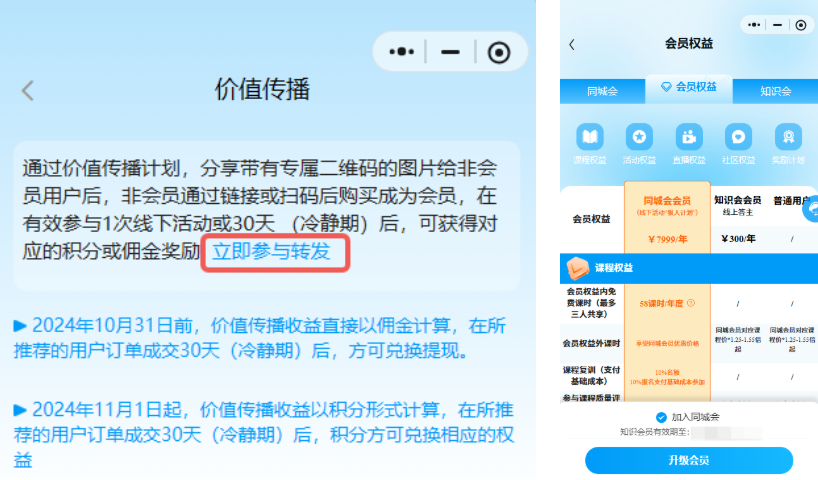The width and height of the screenshot is (818, 480).
Task: Open the info icon next to 58课时/年度
Action: 691,303
